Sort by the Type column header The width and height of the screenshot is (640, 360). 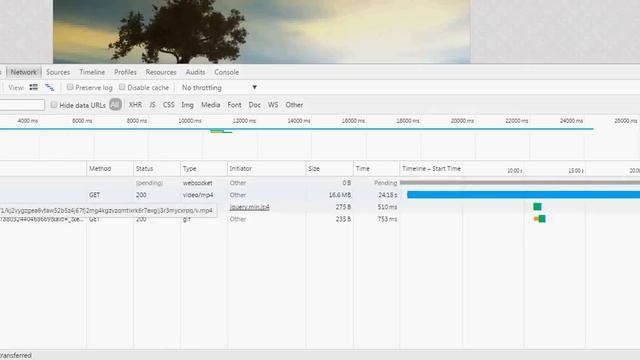pos(204,169)
